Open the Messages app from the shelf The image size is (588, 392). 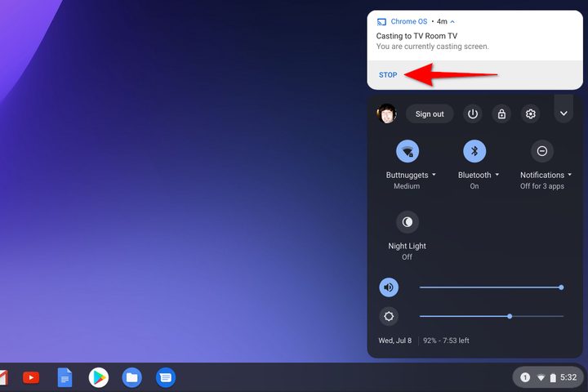click(x=165, y=377)
